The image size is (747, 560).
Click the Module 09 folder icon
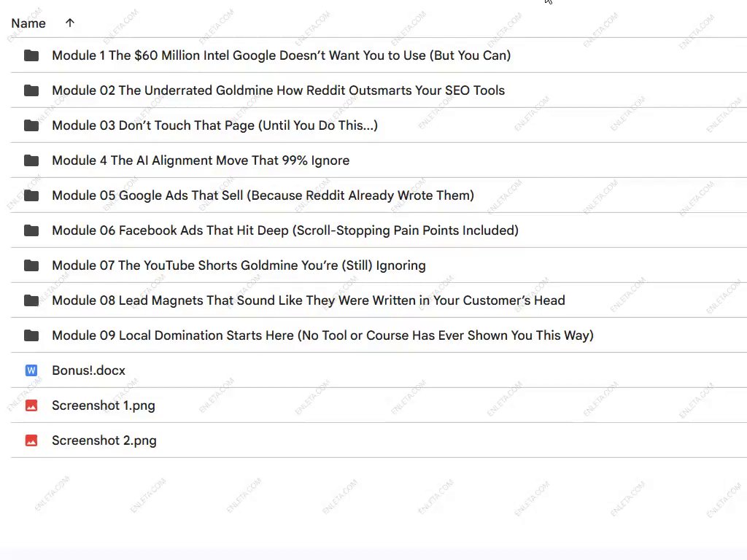tap(31, 335)
